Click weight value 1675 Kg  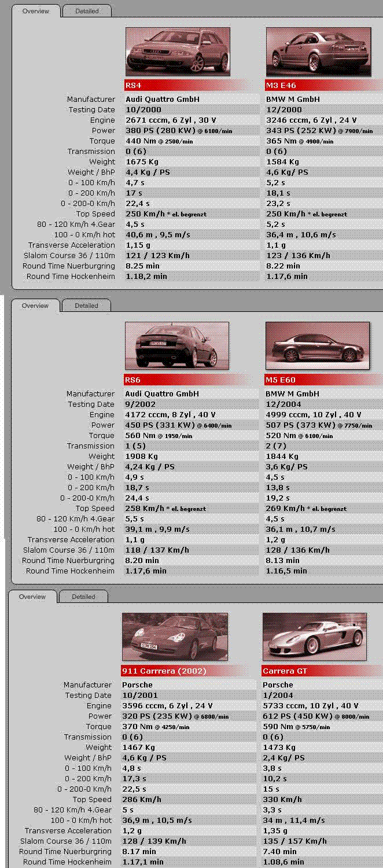coord(142,162)
